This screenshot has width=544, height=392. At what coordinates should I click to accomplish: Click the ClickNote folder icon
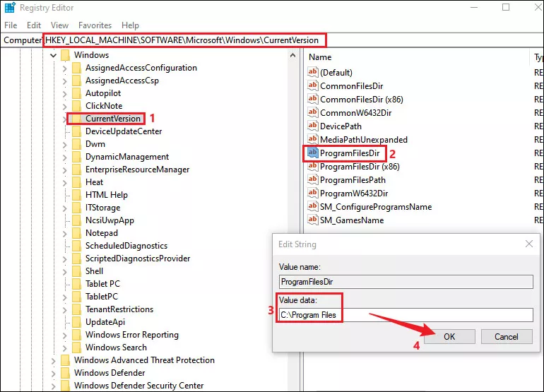[77, 106]
